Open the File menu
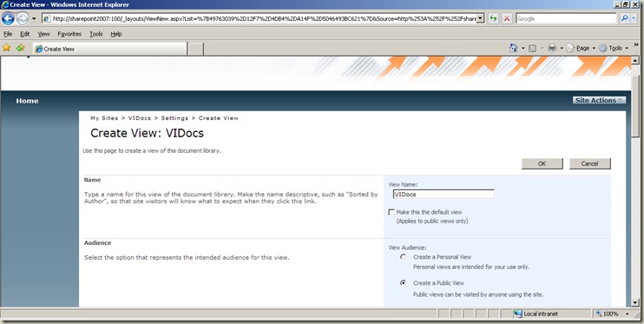Image resolution: width=644 pixels, height=324 pixels. click(x=8, y=34)
